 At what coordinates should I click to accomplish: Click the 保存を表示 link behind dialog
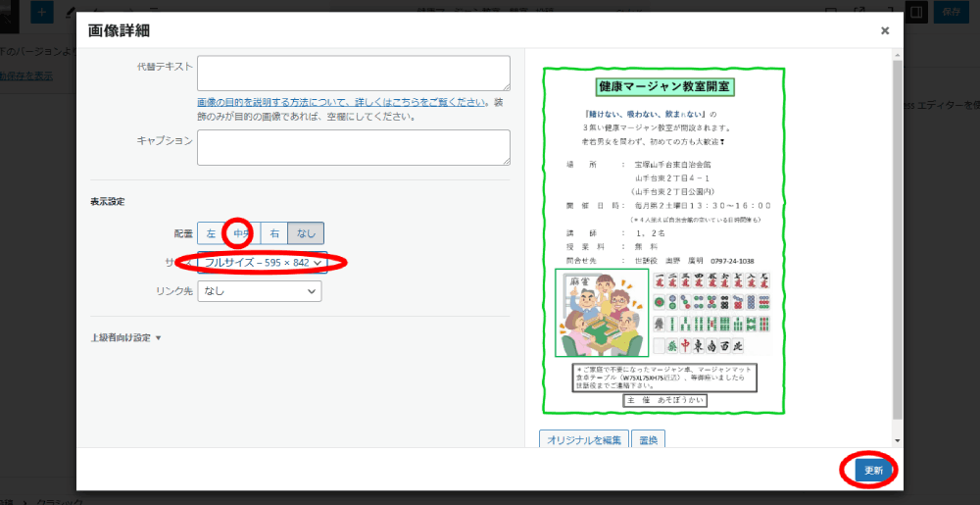[x=26, y=76]
